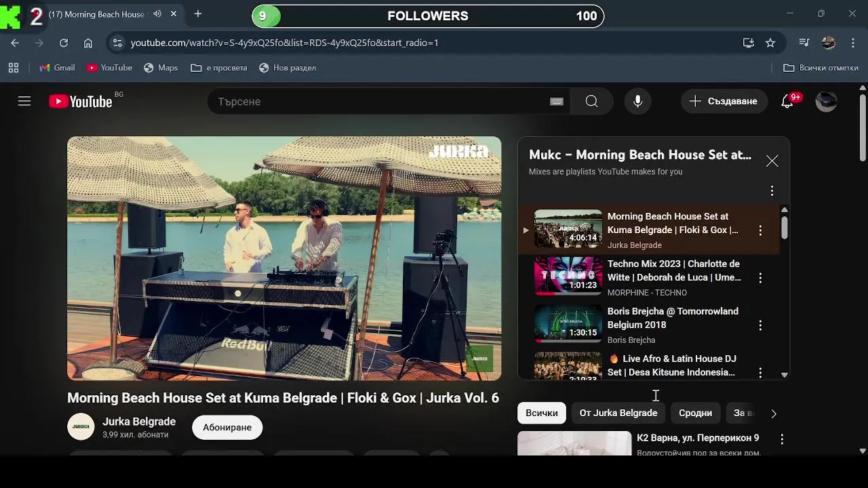Play the Techno Mix 2023 playlist thumbnail
This screenshot has height=488, width=868.
tap(568, 277)
